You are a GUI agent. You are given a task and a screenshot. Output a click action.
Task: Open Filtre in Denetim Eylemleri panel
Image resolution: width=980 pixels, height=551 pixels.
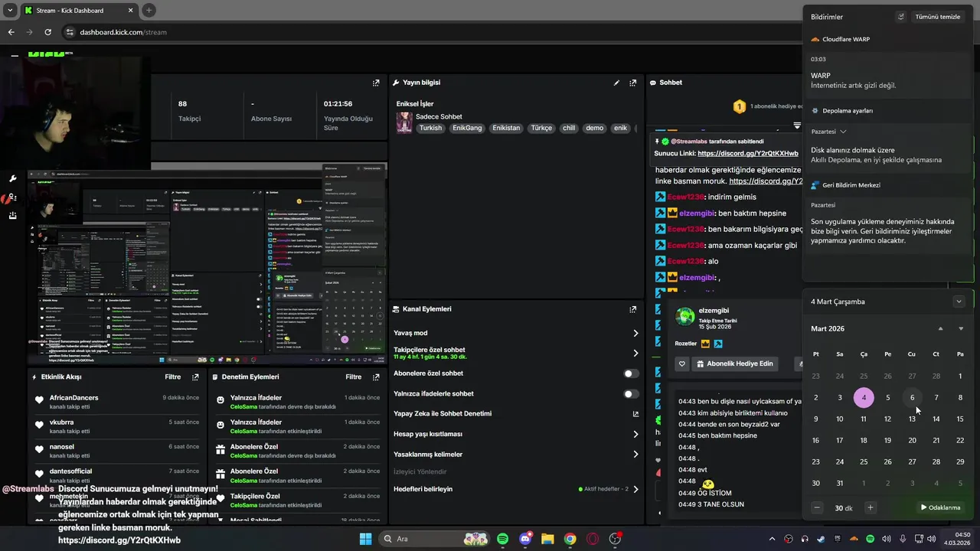click(353, 377)
